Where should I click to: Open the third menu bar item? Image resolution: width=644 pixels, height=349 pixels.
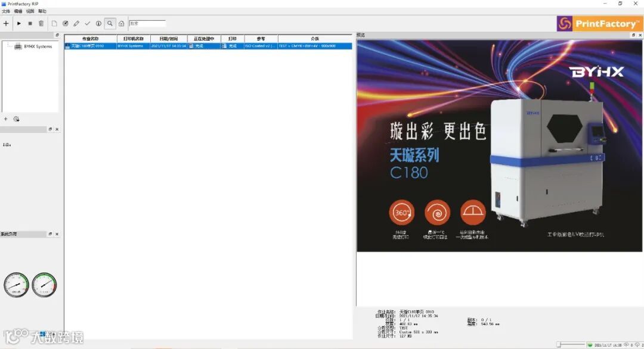tap(30, 11)
